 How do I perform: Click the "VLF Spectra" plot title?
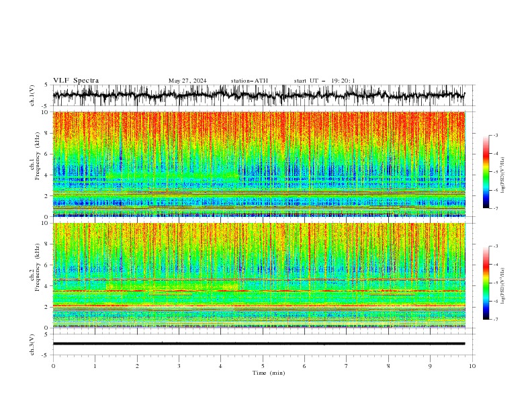pos(76,81)
